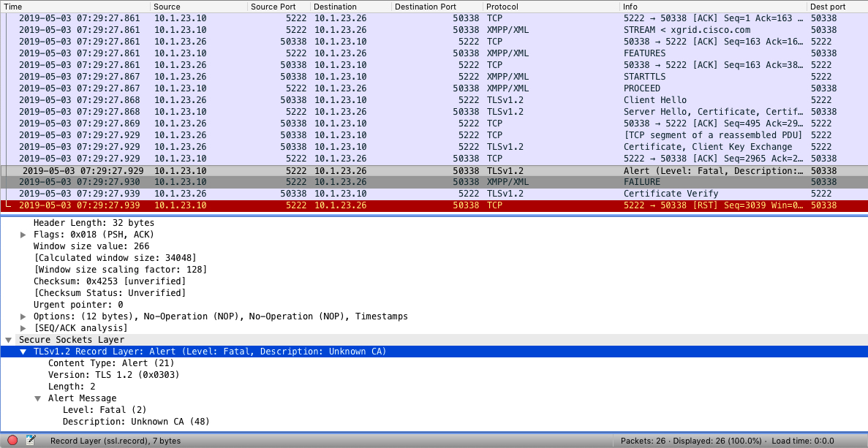Select the Window size scaling factor field
Viewport: 868px width, 448px height.
pyautogui.click(x=120, y=270)
